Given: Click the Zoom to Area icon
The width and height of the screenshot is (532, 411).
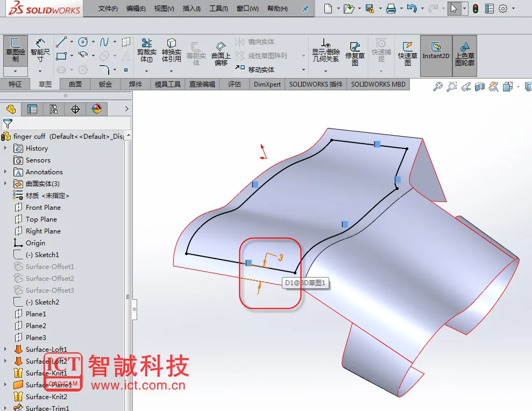Looking at the screenshot, I should coord(452,87).
